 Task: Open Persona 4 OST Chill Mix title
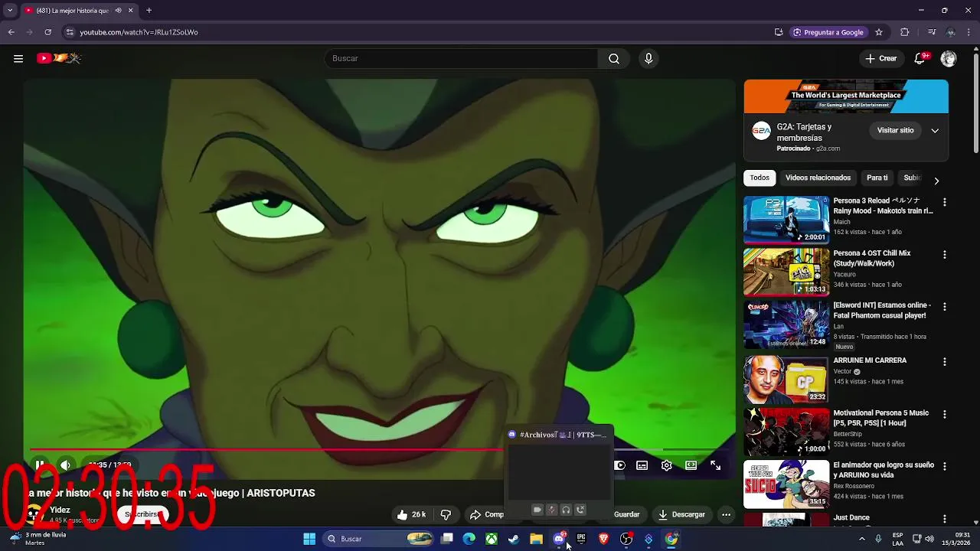(x=872, y=258)
